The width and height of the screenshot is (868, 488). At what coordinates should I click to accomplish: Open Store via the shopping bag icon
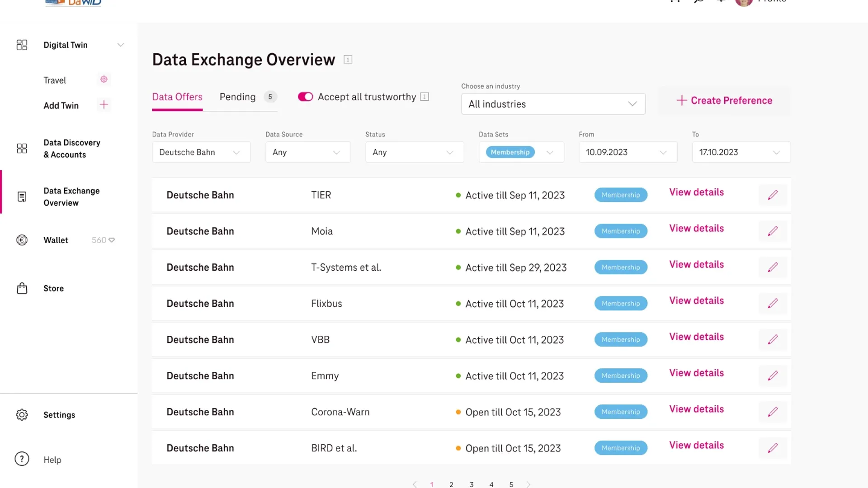tap(22, 288)
